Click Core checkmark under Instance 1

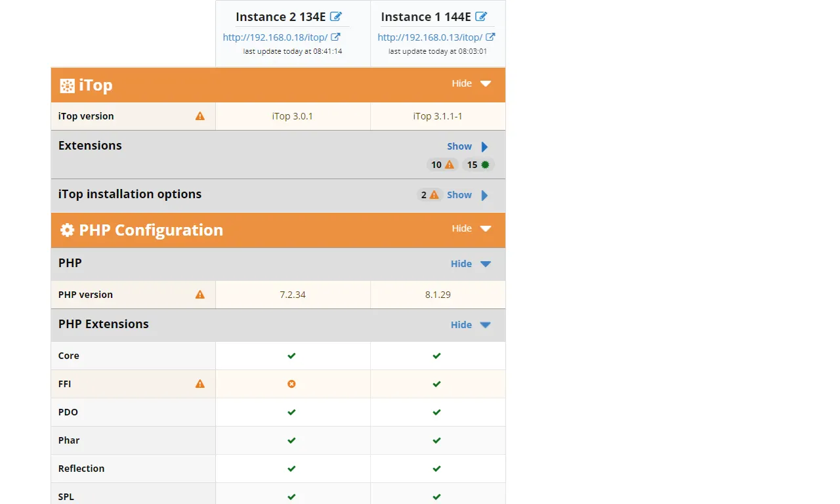coord(436,356)
